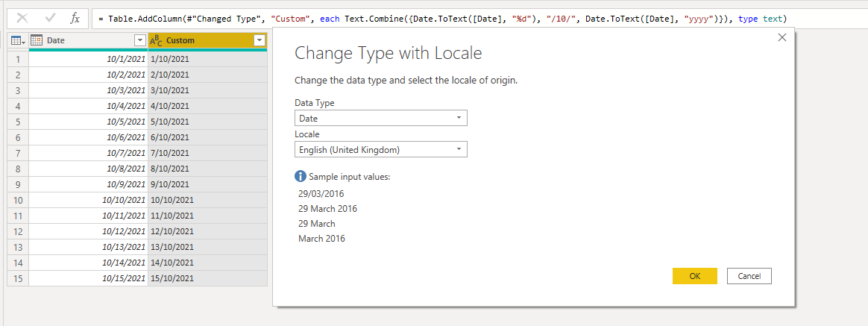Click the Date column type icon
This screenshot has width=868, height=326.
click(37, 40)
